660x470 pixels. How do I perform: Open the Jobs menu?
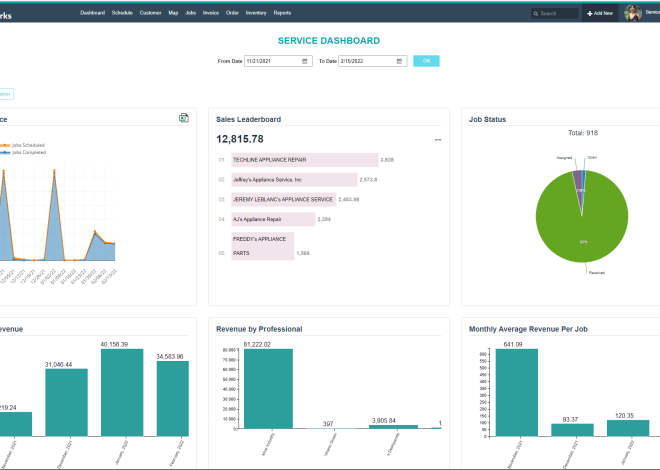pyautogui.click(x=191, y=13)
